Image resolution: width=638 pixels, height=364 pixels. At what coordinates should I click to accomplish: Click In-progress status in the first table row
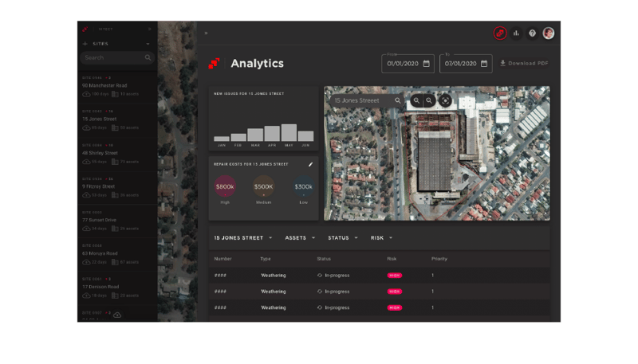333,276
